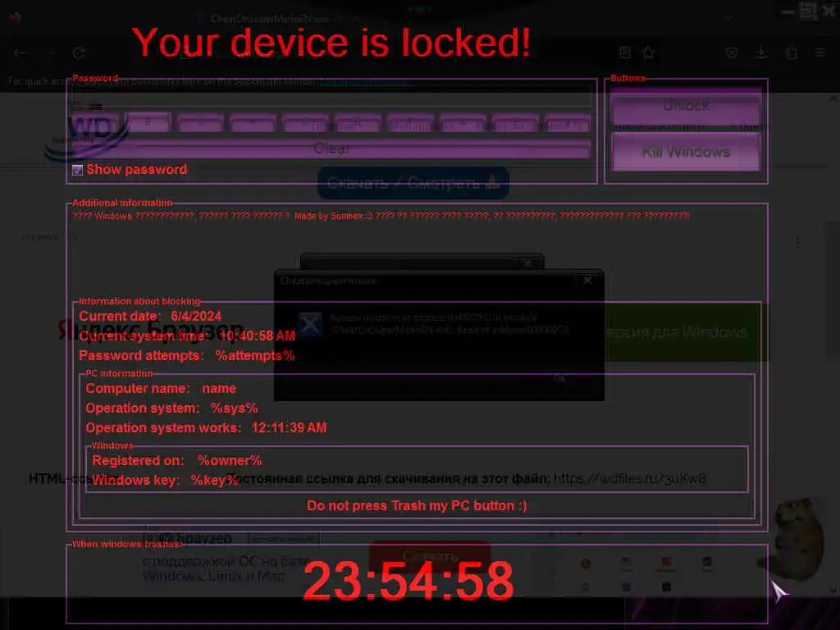Click the Скачать / Смотреть download button
The height and width of the screenshot is (630, 840).
(x=413, y=183)
